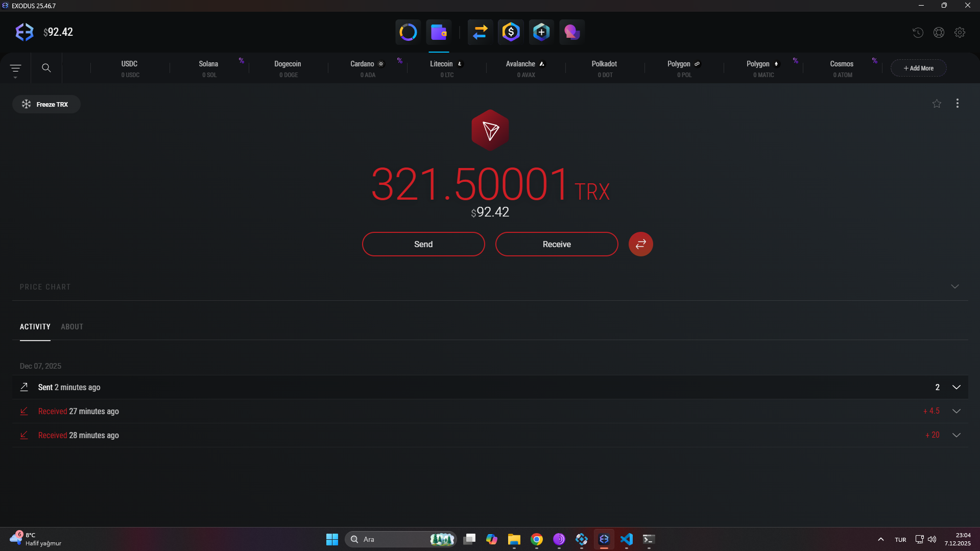Expand the Received 27 minutes ago chevron
The height and width of the screenshot is (551, 980).
click(x=957, y=411)
